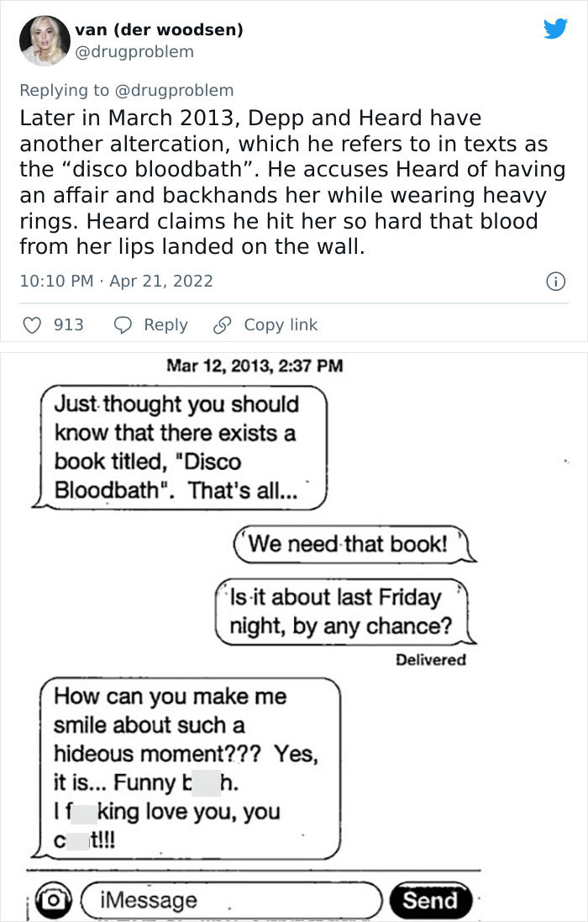The height and width of the screenshot is (922, 588).
Task: Select the 'Replying to @drugproblem' label
Action: 126,90
